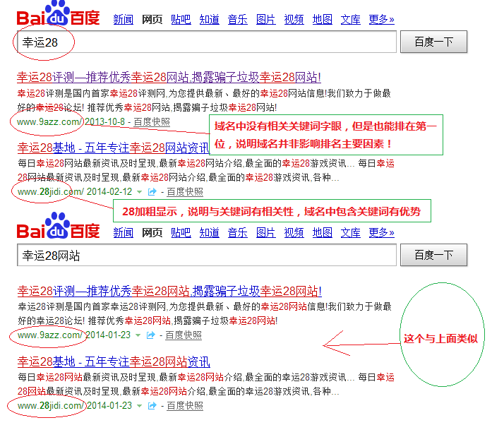The image size is (504, 425).
Task: Expand dropdown arrow on 28jidi.com 2014-01-23 row
Action: (x=139, y=406)
